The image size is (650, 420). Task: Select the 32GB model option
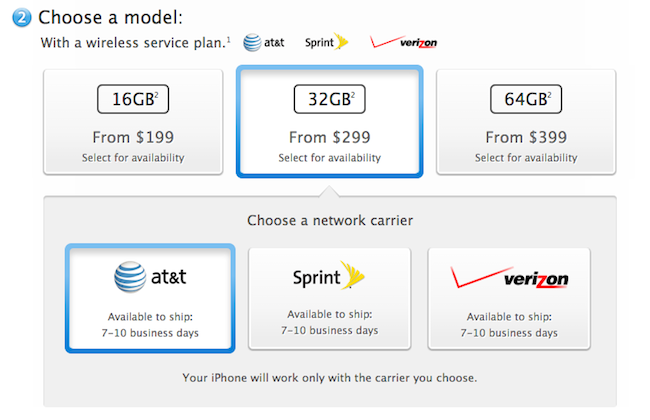pos(329,122)
